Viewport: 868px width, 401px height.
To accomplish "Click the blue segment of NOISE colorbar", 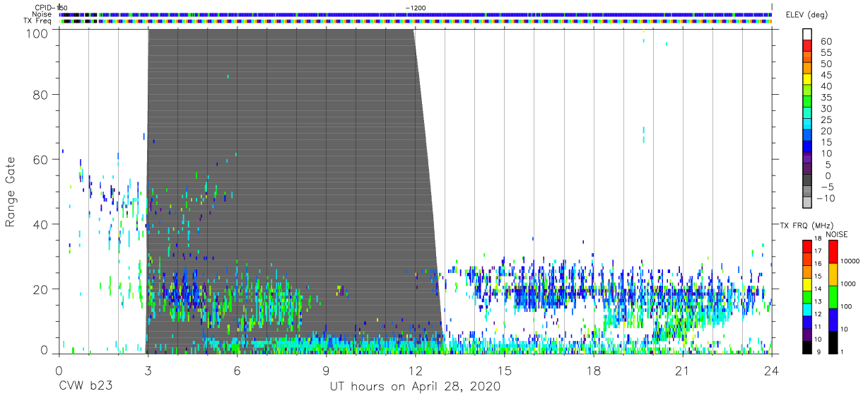I will click(833, 319).
